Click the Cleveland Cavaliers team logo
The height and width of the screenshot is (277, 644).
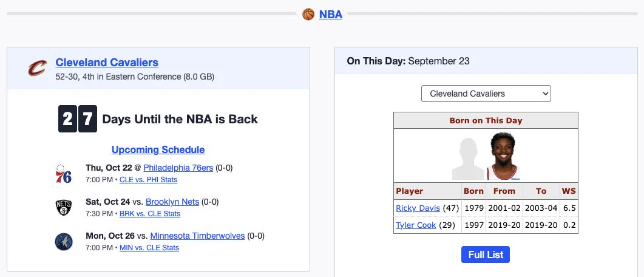[x=38, y=68]
